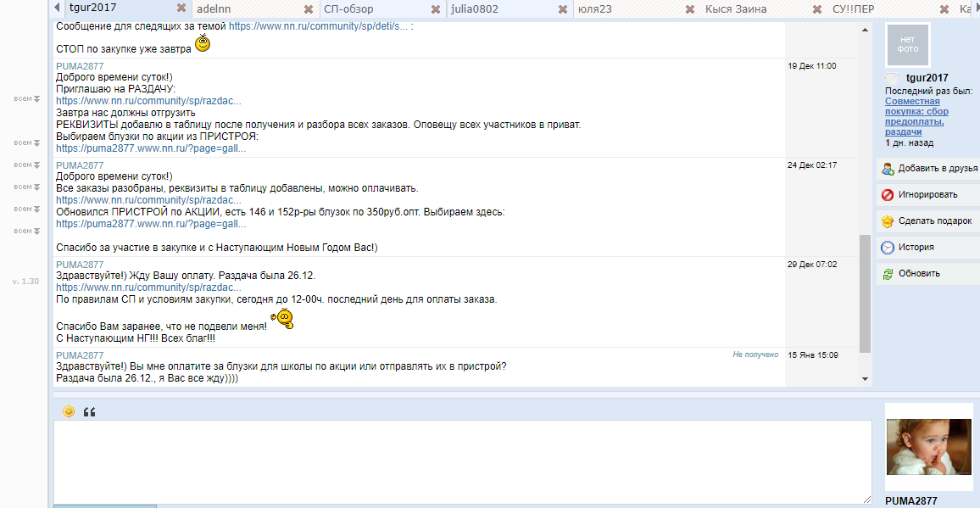Open the nn.ru/community/sp/deti link in first message
This screenshot has width=980, height=508.
(x=319, y=27)
